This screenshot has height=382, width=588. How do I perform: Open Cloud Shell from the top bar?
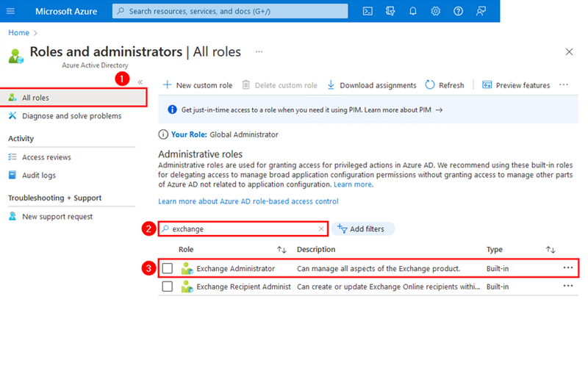pos(367,11)
